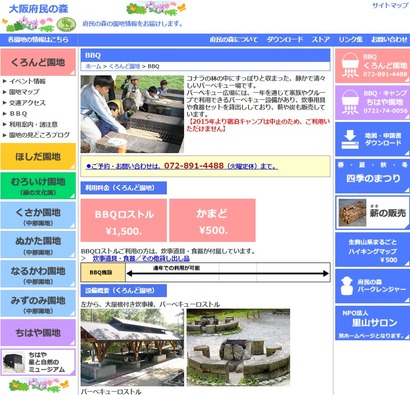Open the なるかわ園地 button
The height and width of the screenshot is (395, 410).
click(38, 274)
